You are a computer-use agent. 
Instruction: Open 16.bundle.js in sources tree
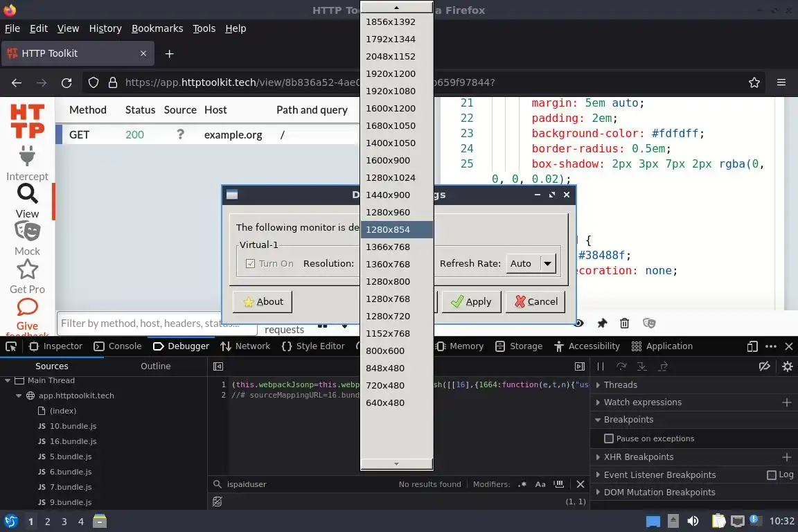73,441
